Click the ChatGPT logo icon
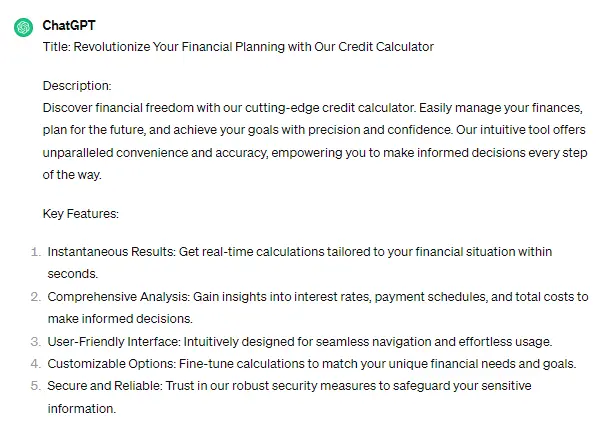The image size is (611, 422). (22, 27)
